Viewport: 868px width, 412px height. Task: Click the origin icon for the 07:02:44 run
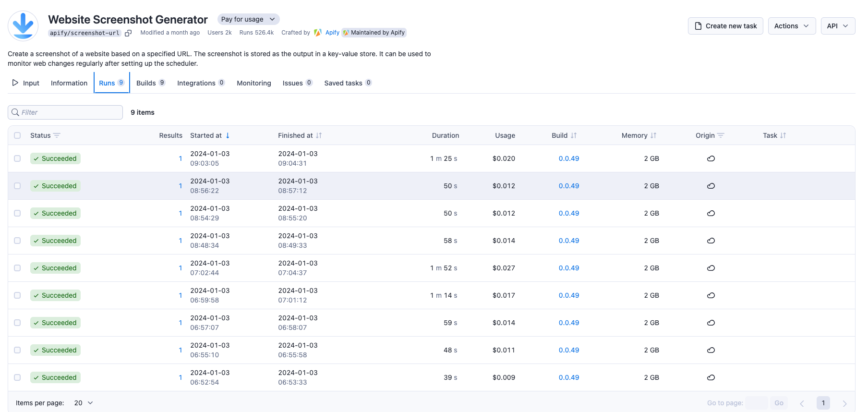click(711, 268)
